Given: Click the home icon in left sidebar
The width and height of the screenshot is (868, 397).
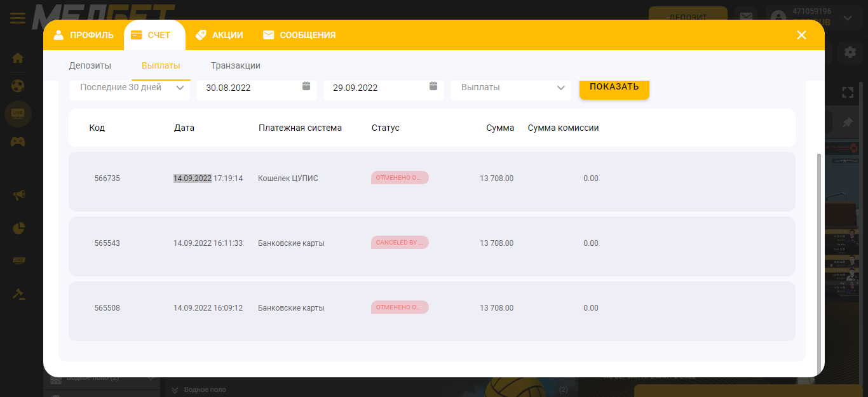Looking at the screenshot, I should (x=18, y=58).
